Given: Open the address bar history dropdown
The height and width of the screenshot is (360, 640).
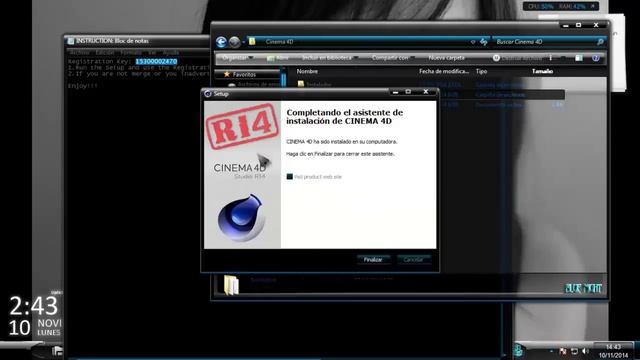Looking at the screenshot, I should (473, 42).
